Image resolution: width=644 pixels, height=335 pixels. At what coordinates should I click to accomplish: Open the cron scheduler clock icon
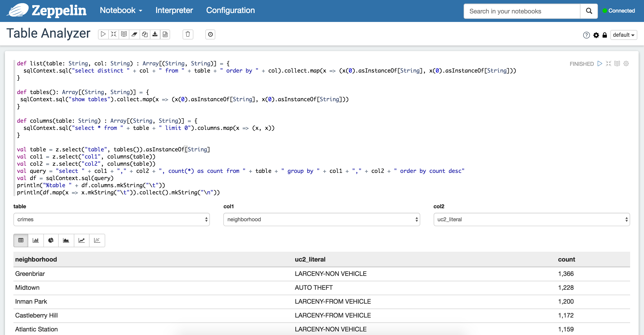click(x=210, y=34)
